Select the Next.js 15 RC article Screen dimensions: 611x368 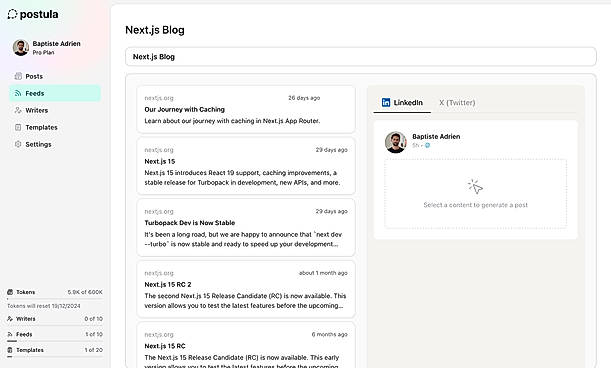click(246, 345)
